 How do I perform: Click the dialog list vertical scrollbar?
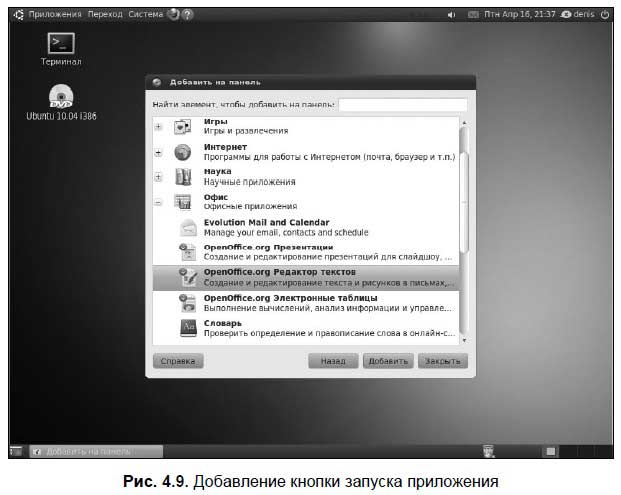coord(462,190)
